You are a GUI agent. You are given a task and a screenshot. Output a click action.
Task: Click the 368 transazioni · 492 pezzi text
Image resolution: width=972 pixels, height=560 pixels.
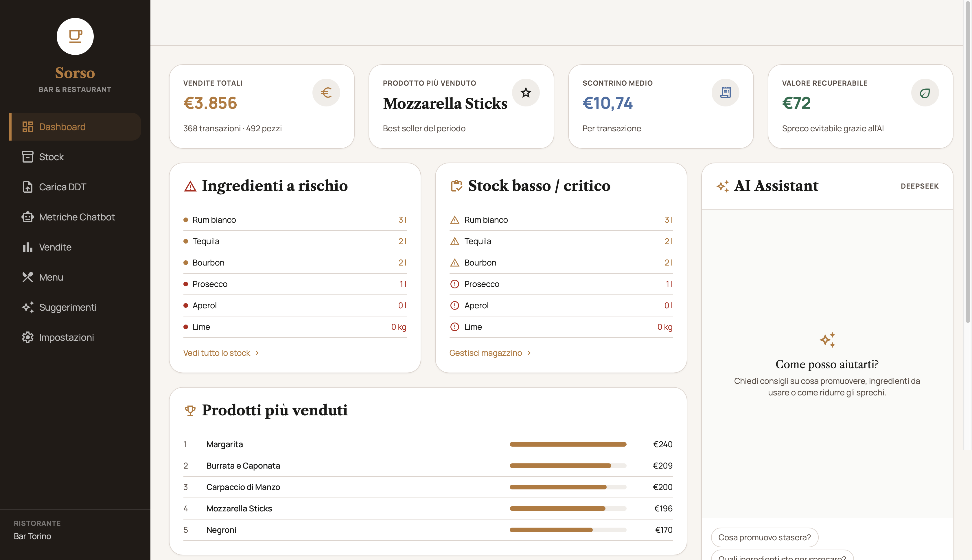tap(232, 128)
